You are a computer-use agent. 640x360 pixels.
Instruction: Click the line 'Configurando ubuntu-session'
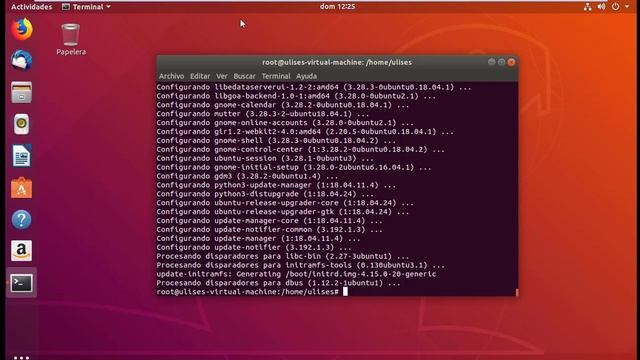[265, 158]
